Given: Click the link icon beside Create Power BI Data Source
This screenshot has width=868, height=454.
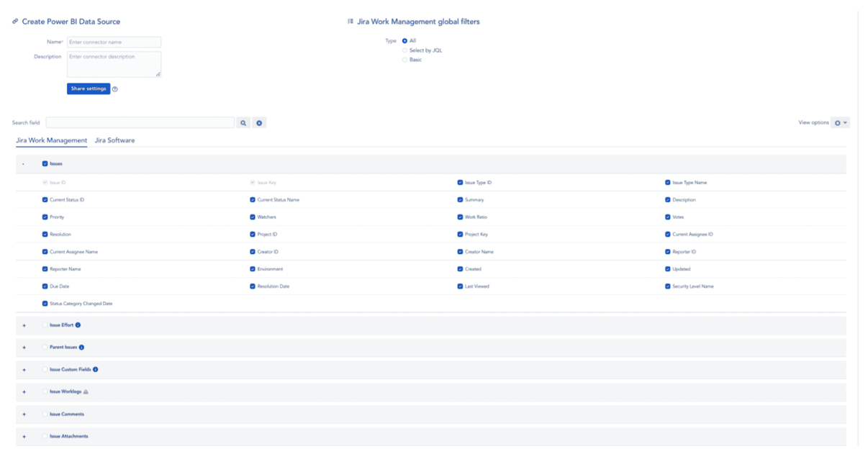Looking at the screenshot, I should [x=16, y=22].
